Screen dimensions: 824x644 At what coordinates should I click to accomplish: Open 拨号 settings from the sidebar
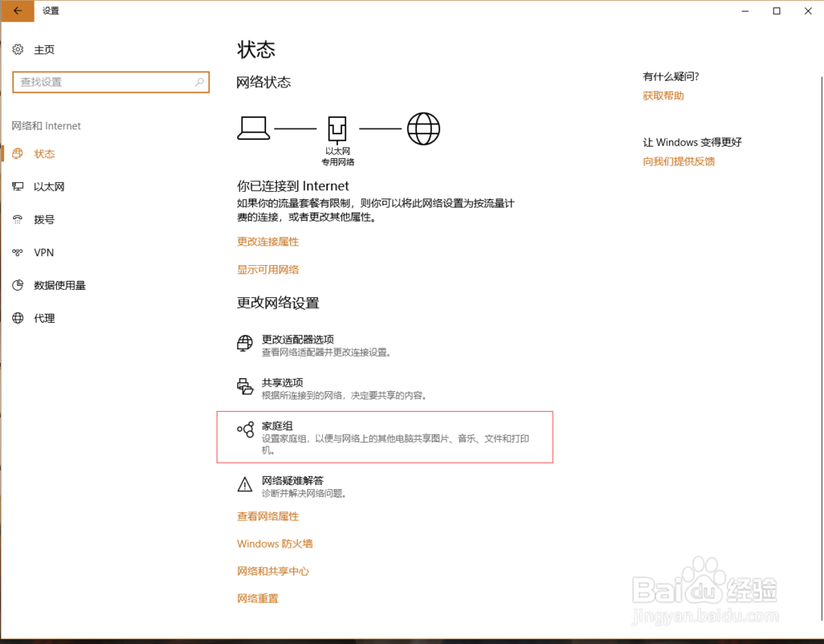(43, 219)
